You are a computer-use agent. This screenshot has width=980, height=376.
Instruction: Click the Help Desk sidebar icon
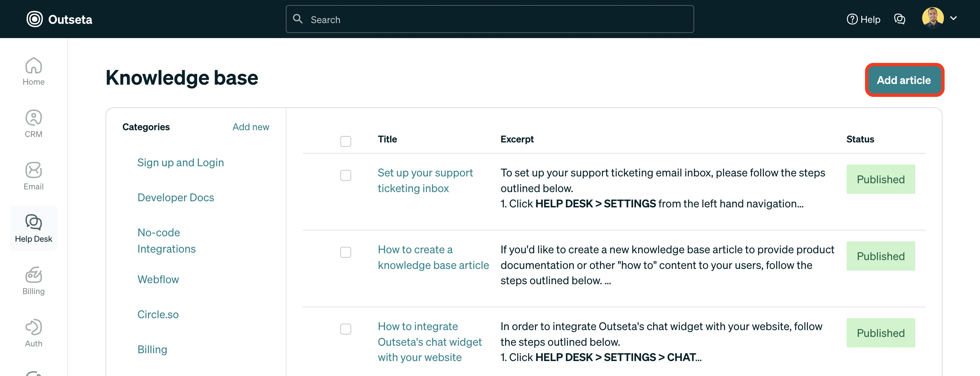(33, 227)
